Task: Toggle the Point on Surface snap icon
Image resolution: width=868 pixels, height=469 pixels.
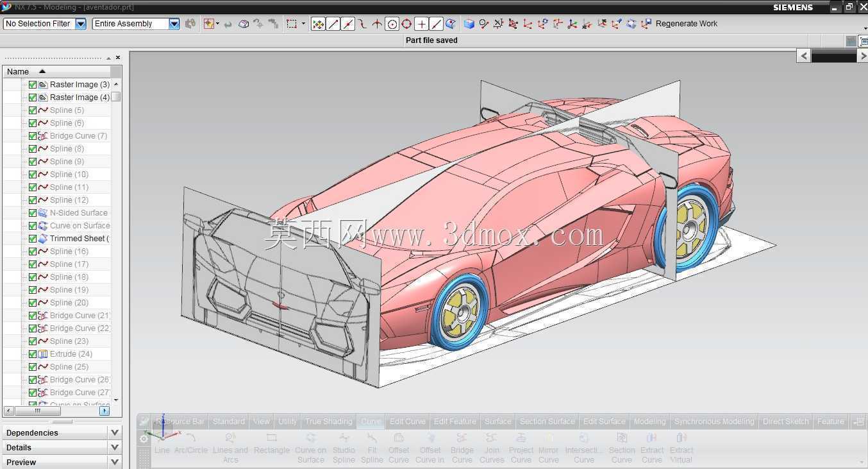Action: tap(451, 24)
